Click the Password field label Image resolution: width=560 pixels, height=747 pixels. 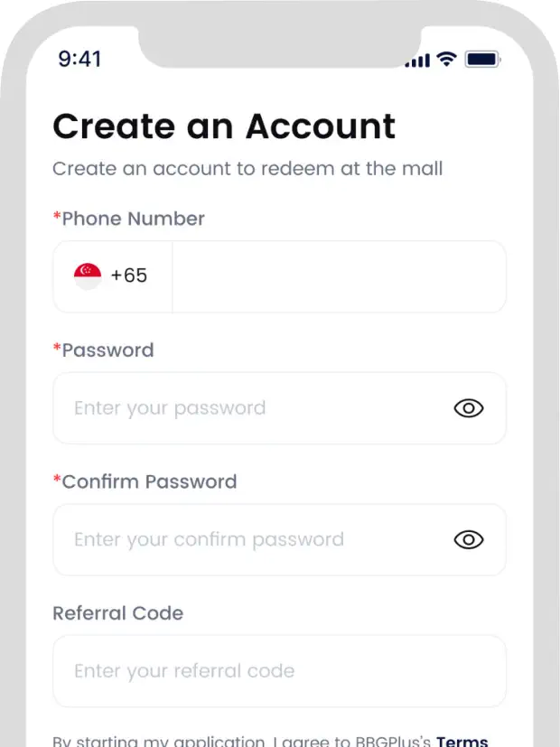click(x=107, y=350)
